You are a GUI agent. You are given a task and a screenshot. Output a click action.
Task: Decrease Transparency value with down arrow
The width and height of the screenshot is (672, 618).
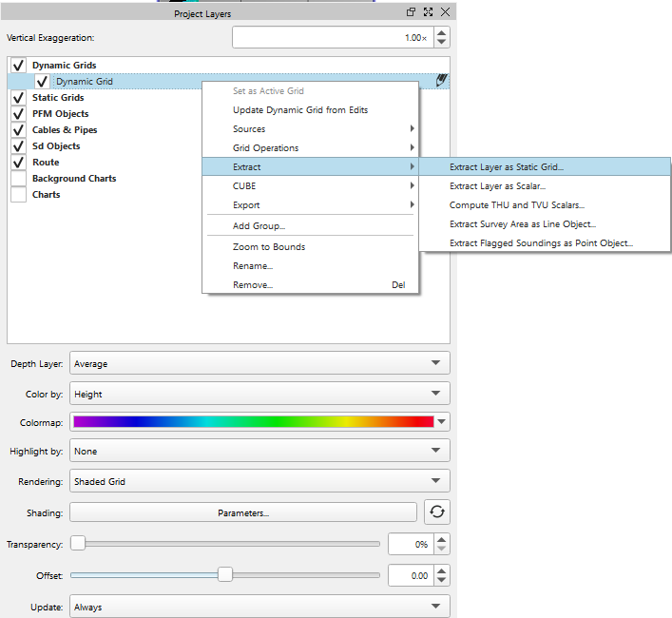point(443,549)
